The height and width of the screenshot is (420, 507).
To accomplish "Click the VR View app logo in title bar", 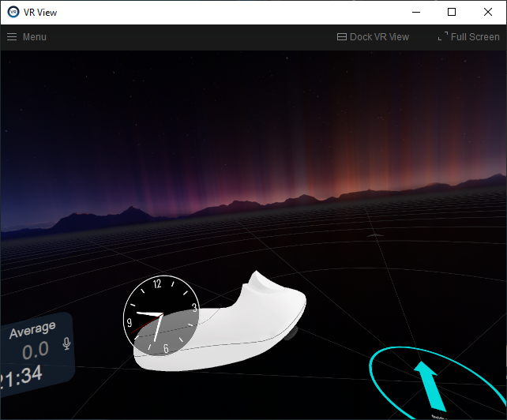I will click(x=13, y=12).
